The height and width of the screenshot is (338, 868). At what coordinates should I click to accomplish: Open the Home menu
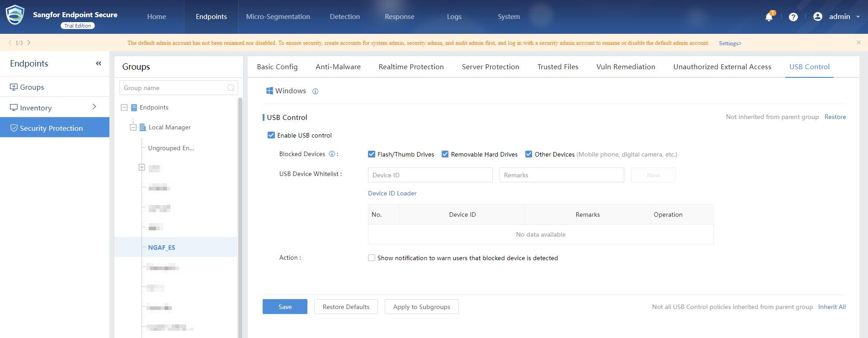[156, 17]
